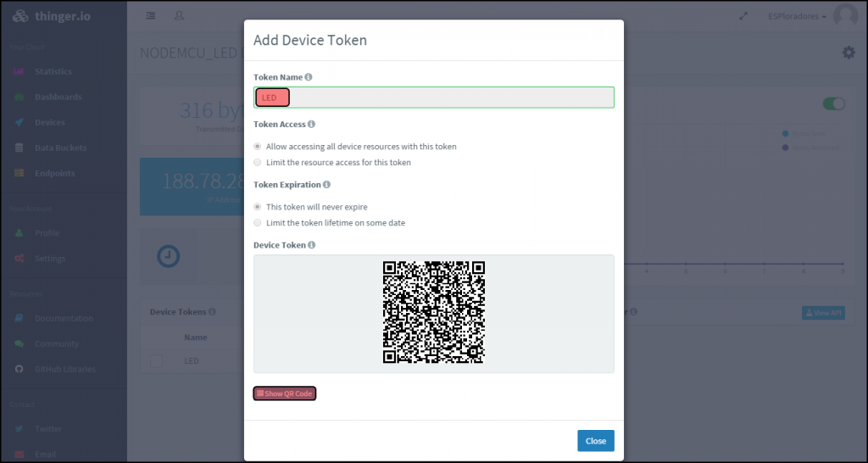Select Limit the resource access option
Screen dimensions: 868x463
click(332, 163)
